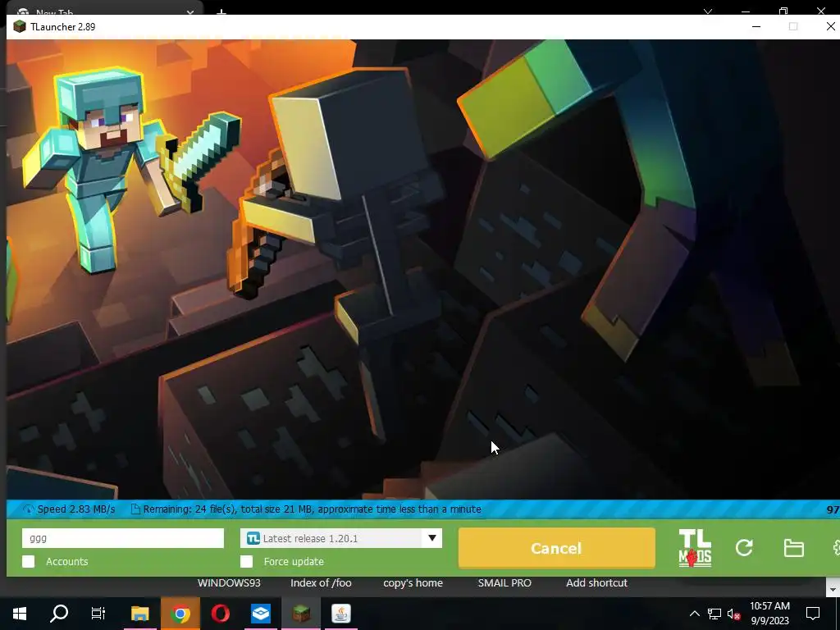840x630 pixels.
Task: Click the refresh versions icon
Action: (x=744, y=547)
